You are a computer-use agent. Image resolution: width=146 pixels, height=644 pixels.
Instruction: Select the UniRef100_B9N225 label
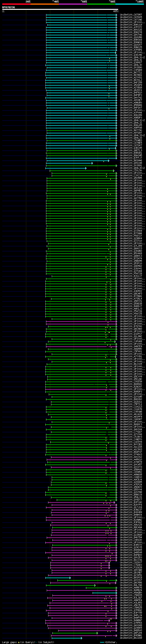[131, 48]
